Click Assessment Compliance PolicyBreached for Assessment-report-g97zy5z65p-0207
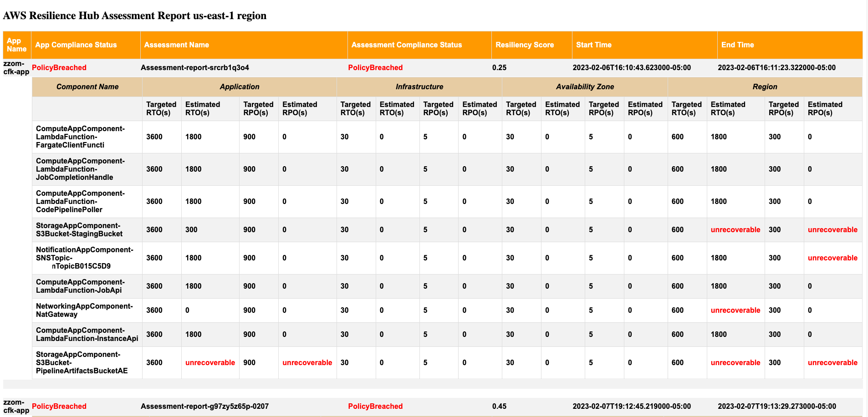Screen dimensions: 868x417 point(375,407)
